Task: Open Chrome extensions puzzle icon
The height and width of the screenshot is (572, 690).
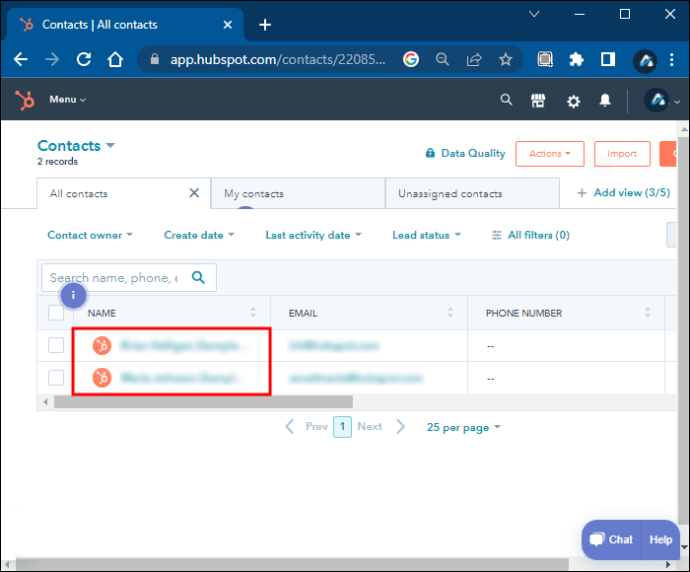Action: coord(576,59)
